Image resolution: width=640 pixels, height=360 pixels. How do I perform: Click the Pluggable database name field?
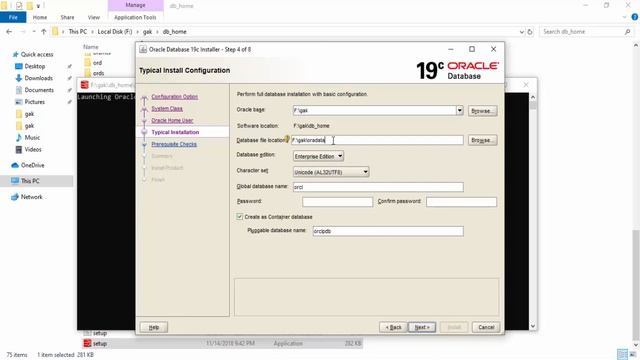tap(388, 231)
